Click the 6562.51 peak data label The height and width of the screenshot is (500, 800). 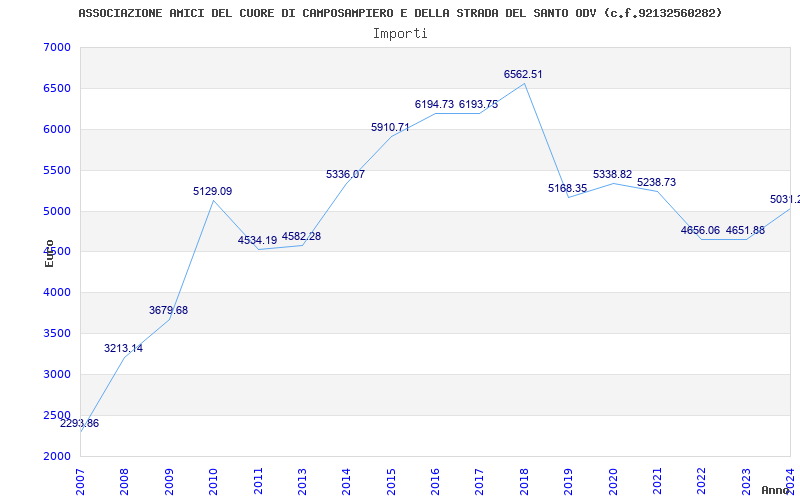point(523,74)
